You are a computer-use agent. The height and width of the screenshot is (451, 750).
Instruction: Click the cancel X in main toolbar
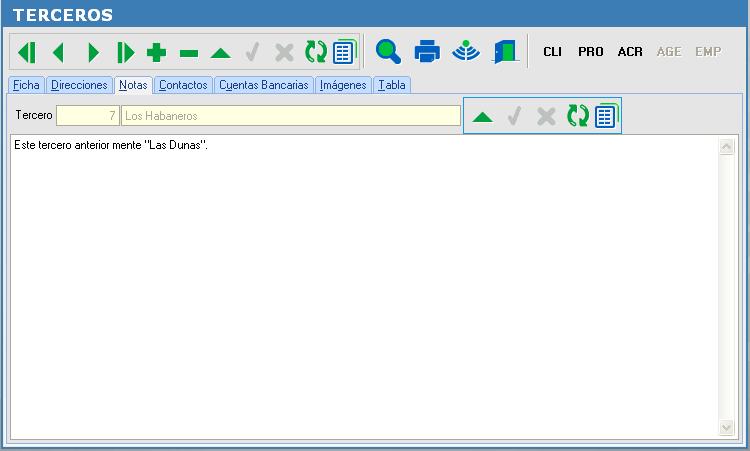tap(284, 53)
